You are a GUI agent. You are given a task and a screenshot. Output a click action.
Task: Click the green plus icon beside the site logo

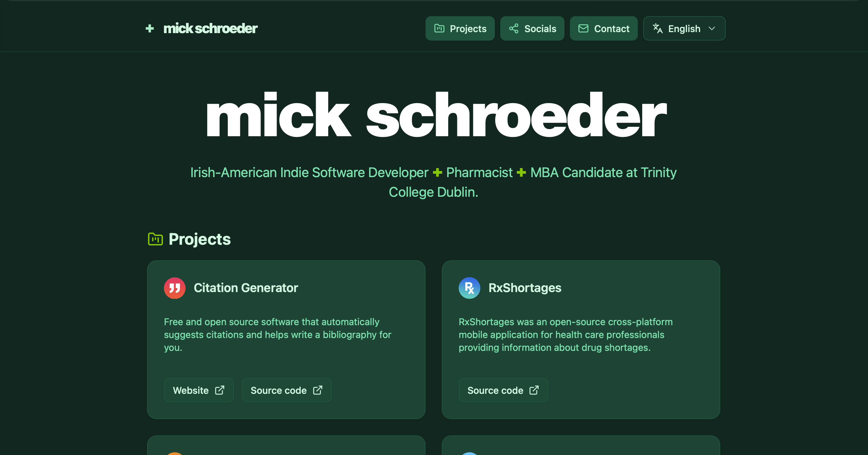(149, 28)
